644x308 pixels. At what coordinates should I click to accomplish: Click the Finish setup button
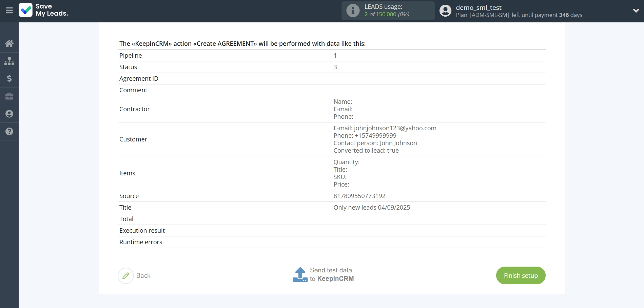click(x=521, y=275)
